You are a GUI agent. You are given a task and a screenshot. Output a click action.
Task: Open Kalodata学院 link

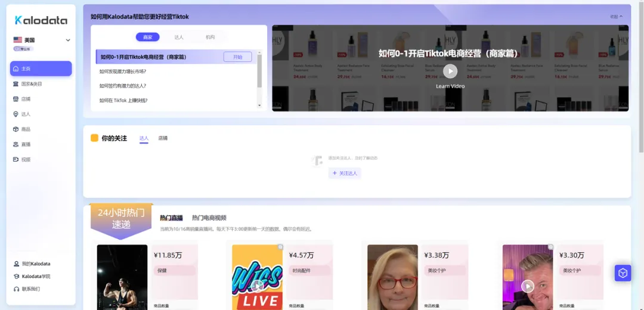point(36,277)
